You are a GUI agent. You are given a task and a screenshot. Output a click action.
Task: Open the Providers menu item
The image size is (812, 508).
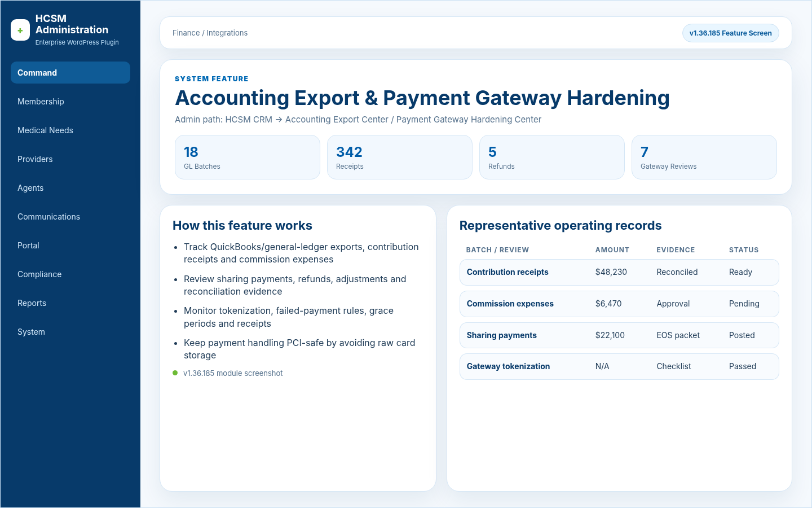pos(70,159)
